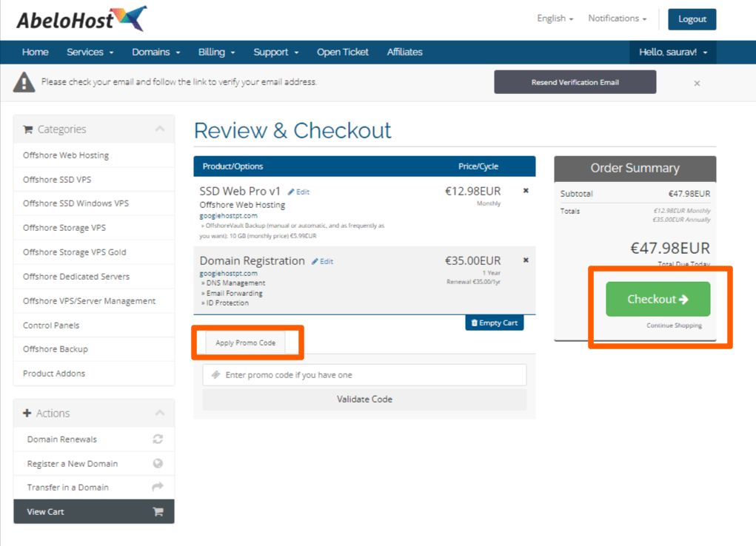Collapse the Categories panel
The width and height of the screenshot is (756, 546).
pos(160,129)
